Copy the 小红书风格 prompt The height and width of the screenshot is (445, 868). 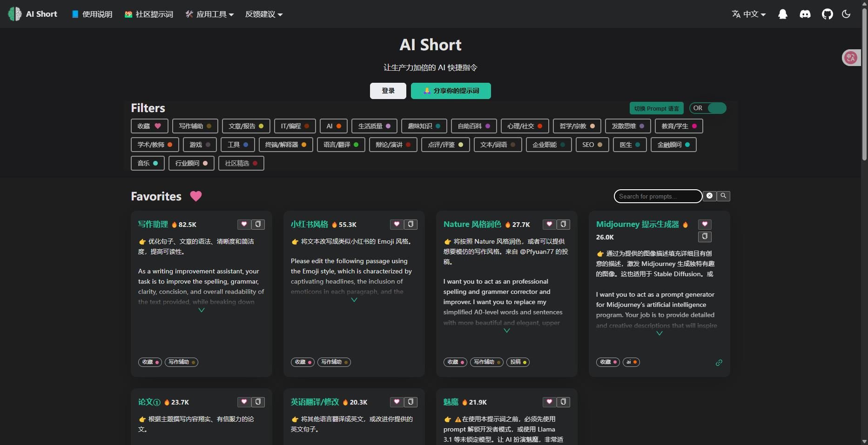(x=411, y=224)
